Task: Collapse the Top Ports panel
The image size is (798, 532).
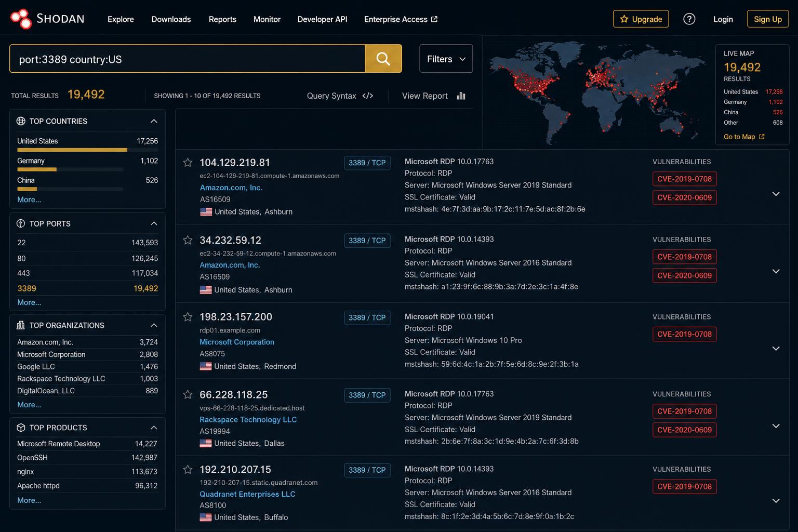Action: click(154, 223)
